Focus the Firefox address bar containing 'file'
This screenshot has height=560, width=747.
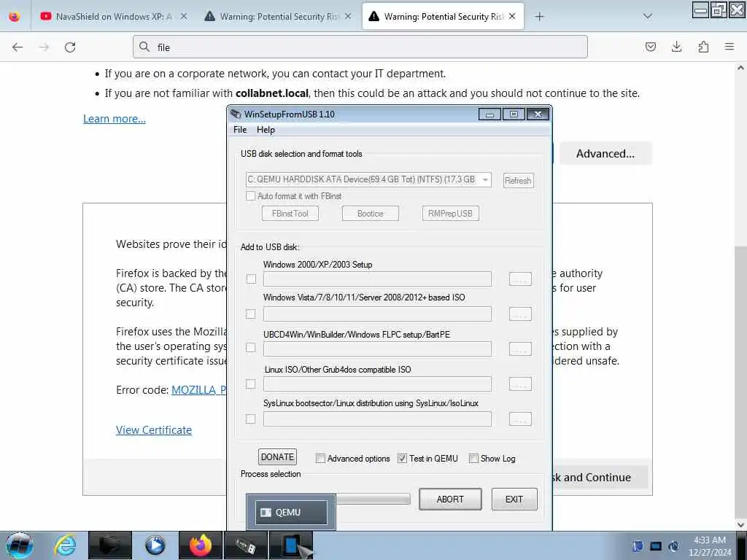tap(360, 47)
